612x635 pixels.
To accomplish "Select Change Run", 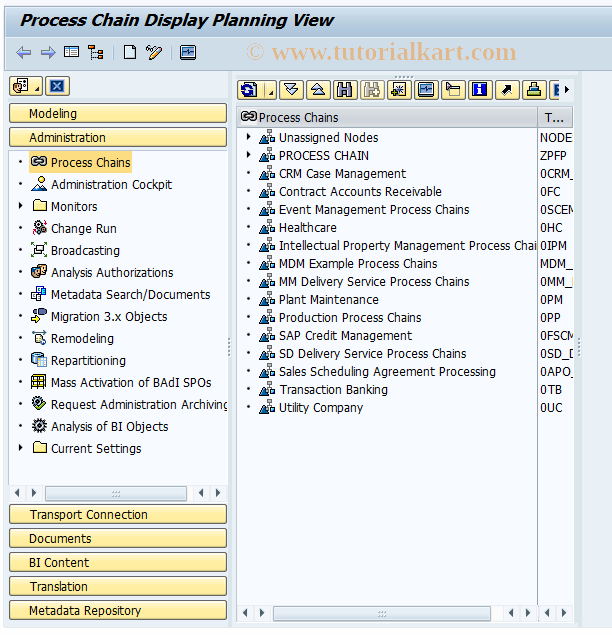I will click(83, 228).
